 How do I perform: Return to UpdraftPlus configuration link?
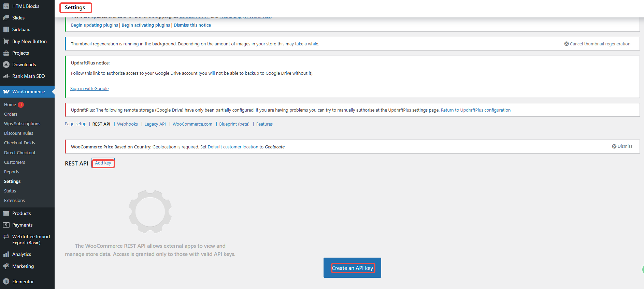[476, 110]
